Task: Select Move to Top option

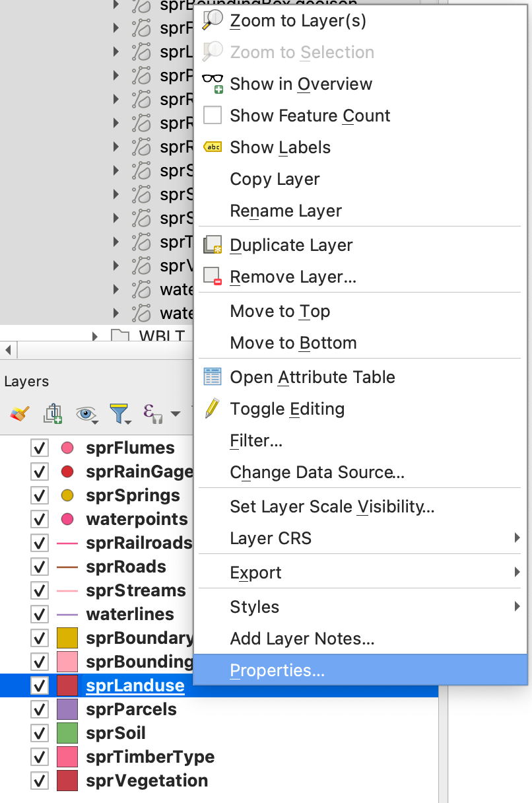Action: (x=280, y=311)
